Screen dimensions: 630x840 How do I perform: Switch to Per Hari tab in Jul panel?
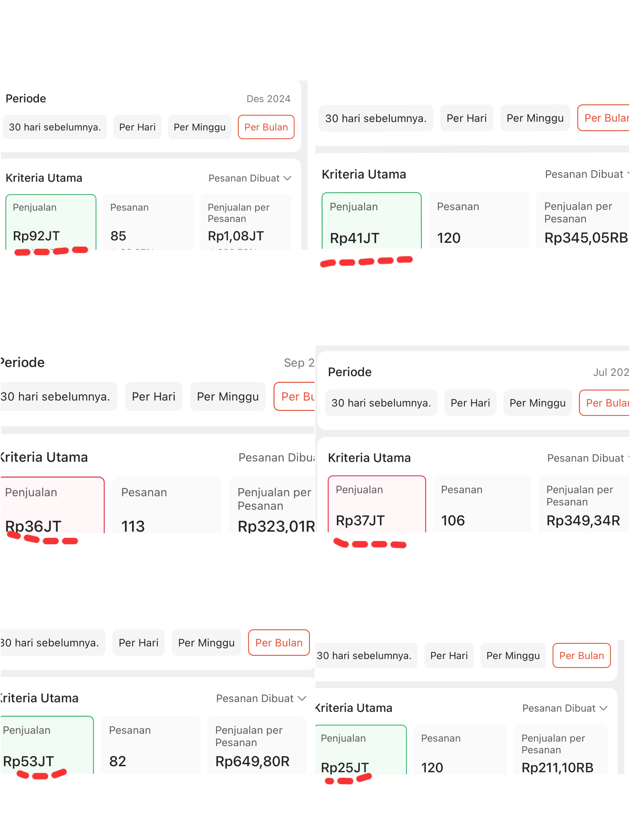coord(470,403)
